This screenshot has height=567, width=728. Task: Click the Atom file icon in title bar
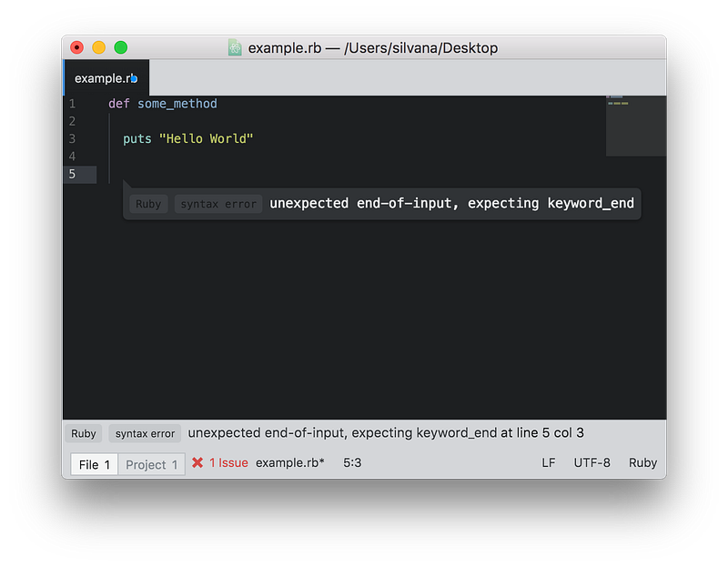pos(235,48)
